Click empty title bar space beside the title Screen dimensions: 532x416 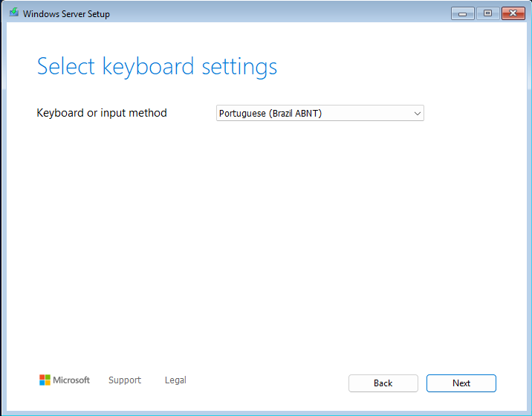(x=271, y=13)
